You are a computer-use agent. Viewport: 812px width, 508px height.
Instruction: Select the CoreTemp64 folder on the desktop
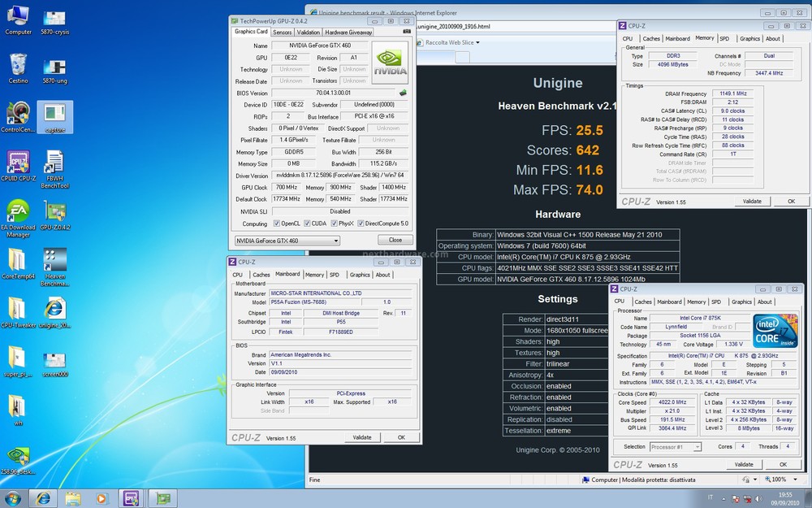18,263
